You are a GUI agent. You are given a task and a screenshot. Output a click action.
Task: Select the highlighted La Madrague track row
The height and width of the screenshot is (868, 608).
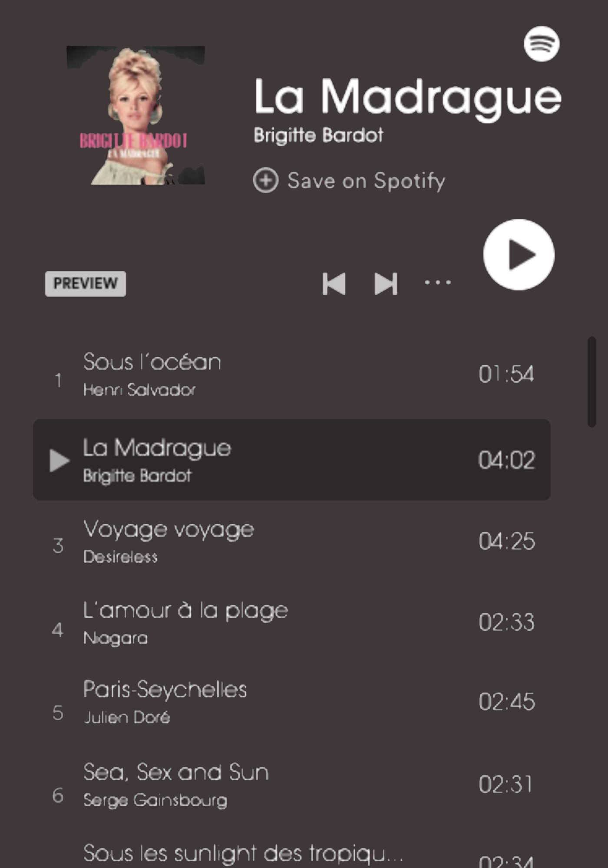[292, 460]
